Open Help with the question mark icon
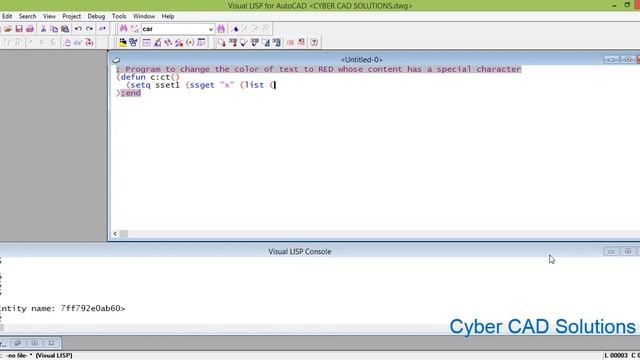The image size is (640, 360). 314,42
